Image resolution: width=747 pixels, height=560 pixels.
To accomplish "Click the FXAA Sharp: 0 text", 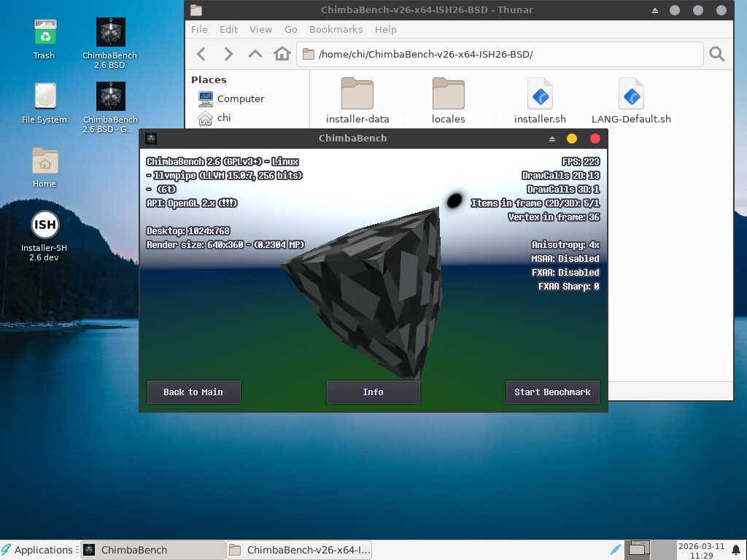I will click(569, 286).
